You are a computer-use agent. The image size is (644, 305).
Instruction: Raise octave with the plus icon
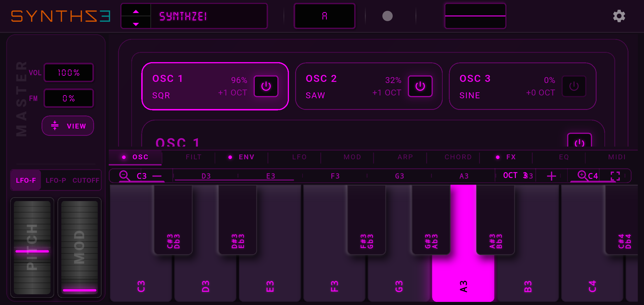[551, 176]
